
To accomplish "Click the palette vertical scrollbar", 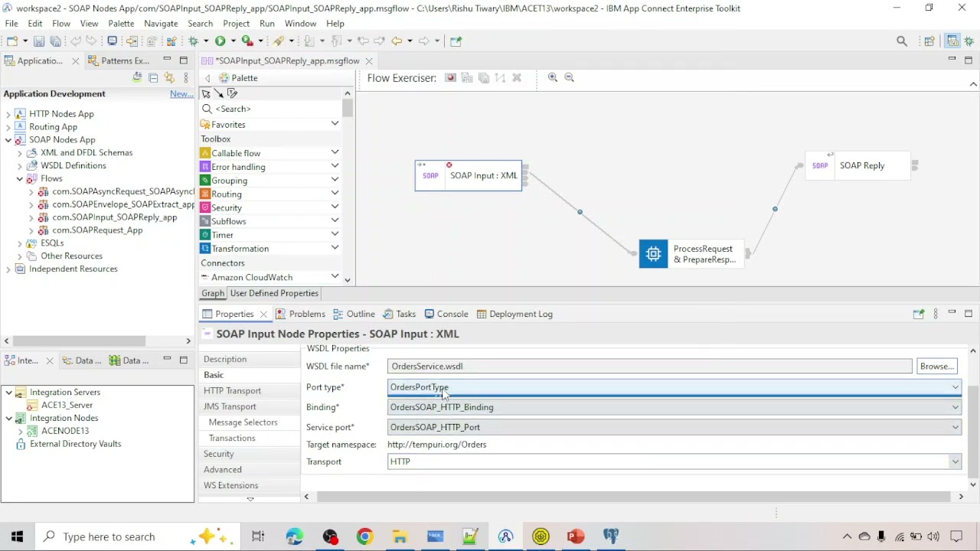I will coord(348,109).
